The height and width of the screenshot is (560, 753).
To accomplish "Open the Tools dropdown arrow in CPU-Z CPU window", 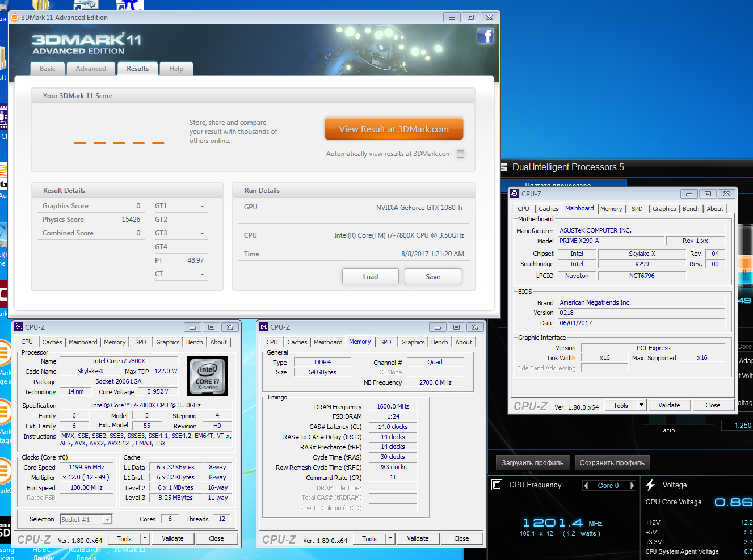I will pos(145,538).
